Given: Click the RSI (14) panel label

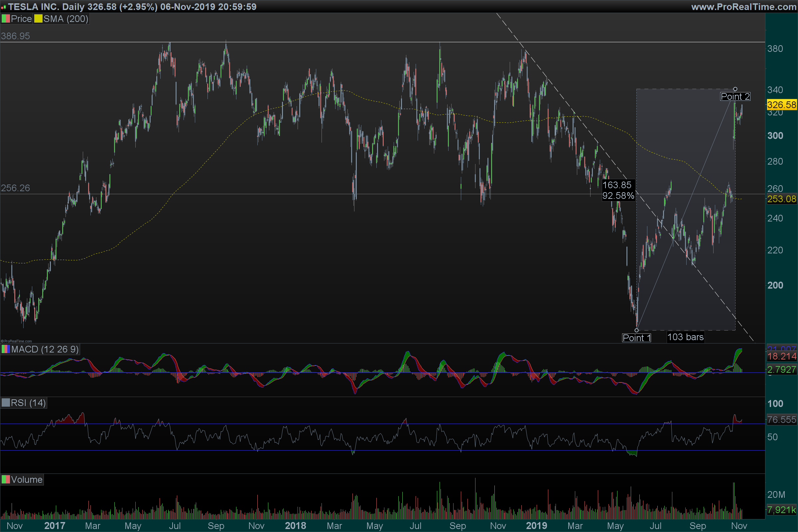Looking at the screenshot, I should coord(28,403).
